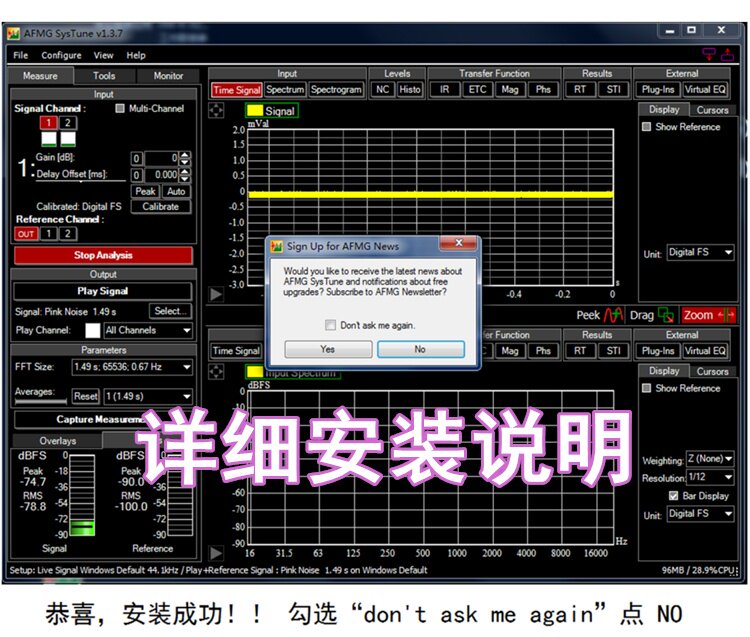Click the upper graph play arrow button
This screenshot has width=750, height=637.
pyautogui.click(x=216, y=294)
